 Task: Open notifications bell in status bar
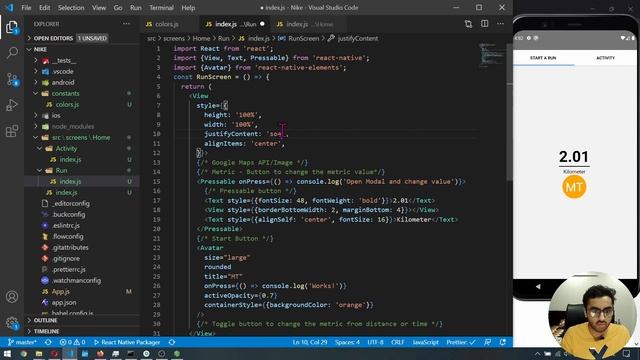point(503,342)
